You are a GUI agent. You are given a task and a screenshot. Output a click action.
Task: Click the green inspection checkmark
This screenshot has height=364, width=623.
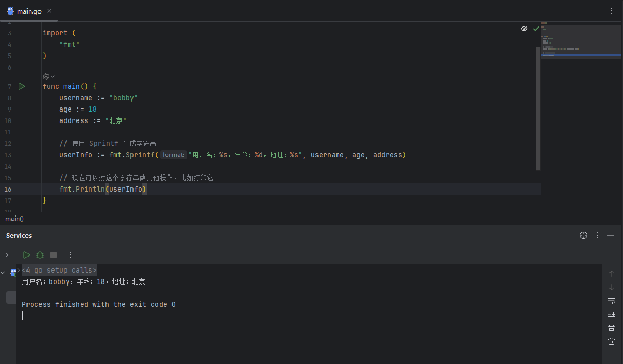click(x=536, y=29)
